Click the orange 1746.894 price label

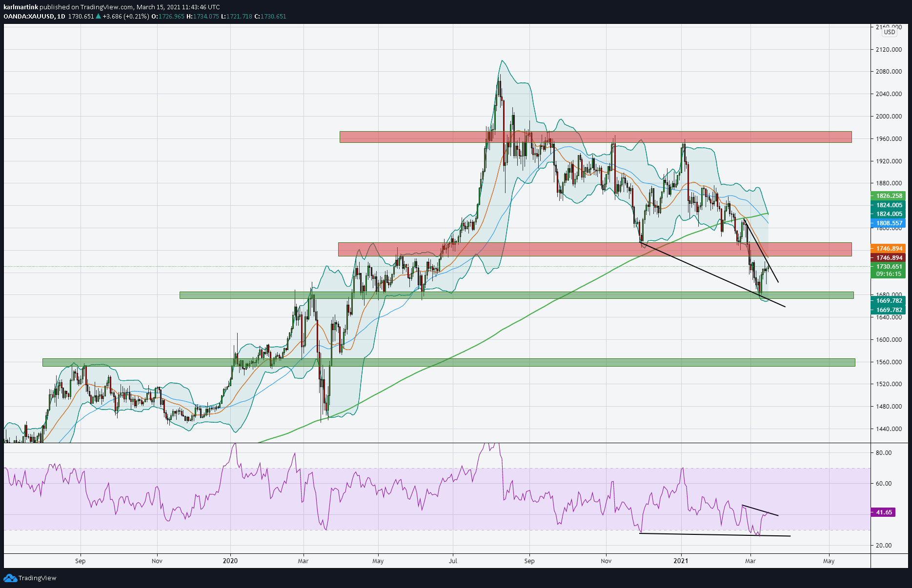coord(889,249)
